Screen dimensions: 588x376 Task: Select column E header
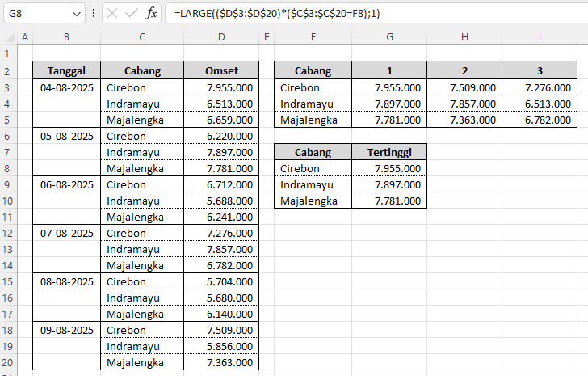(267, 36)
